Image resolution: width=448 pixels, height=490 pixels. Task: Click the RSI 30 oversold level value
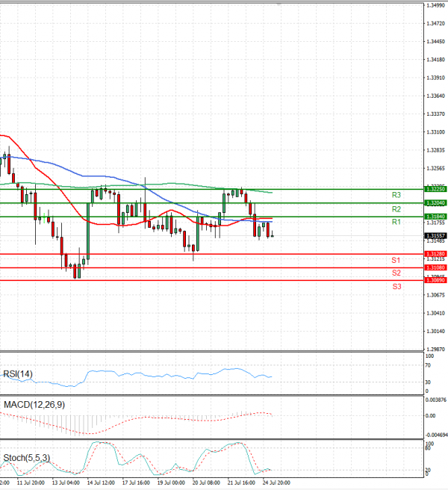pos(428,382)
